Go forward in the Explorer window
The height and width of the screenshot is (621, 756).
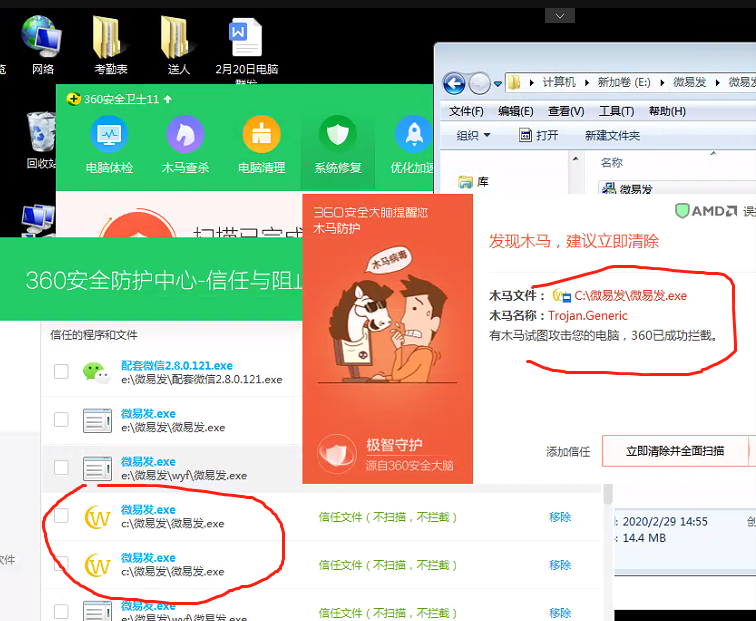[x=479, y=84]
